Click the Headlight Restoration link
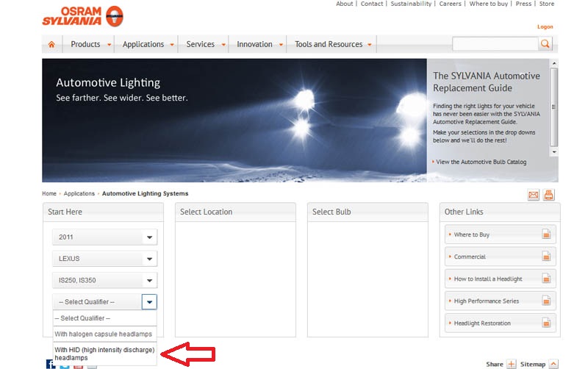Image resolution: width=588 pixels, height=369 pixels. 482,323
